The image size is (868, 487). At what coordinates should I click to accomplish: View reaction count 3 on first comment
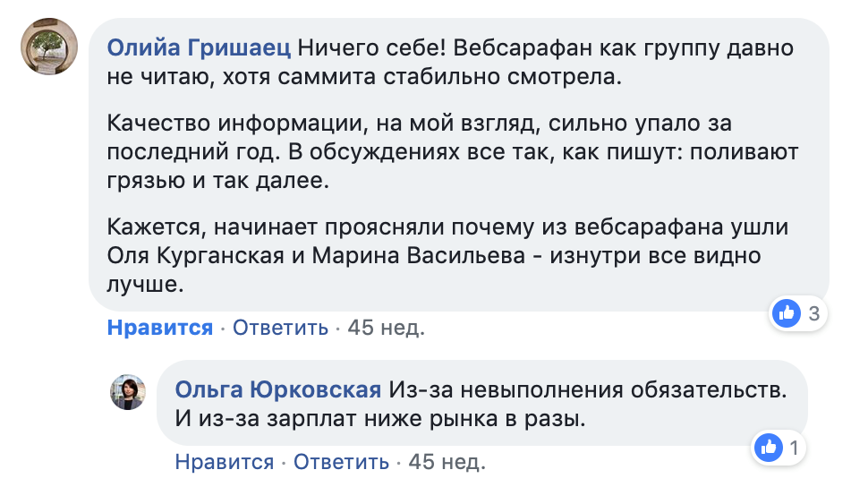813,313
